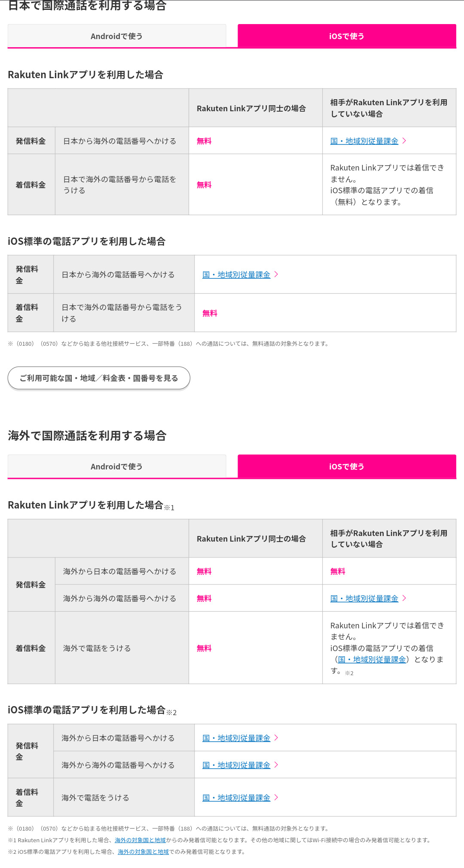Open 国・地域別従量課金 link in overseas iOS標準 海外から海外 row

[x=236, y=765]
